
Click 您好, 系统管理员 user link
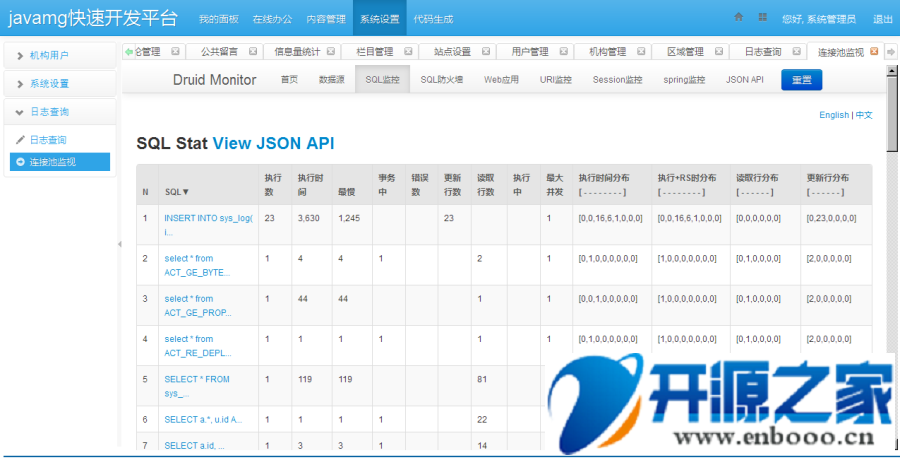tap(818, 19)
